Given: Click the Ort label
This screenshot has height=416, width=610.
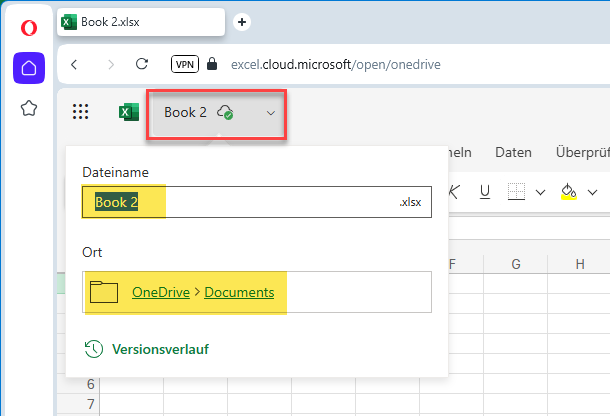Looking at the screenshot, I should [92, 253].
